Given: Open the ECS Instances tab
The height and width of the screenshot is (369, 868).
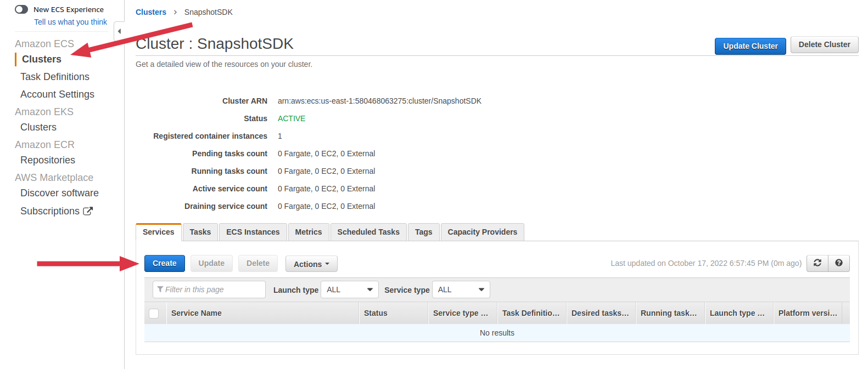Looking at the screenshot, I should pos(253,232).
